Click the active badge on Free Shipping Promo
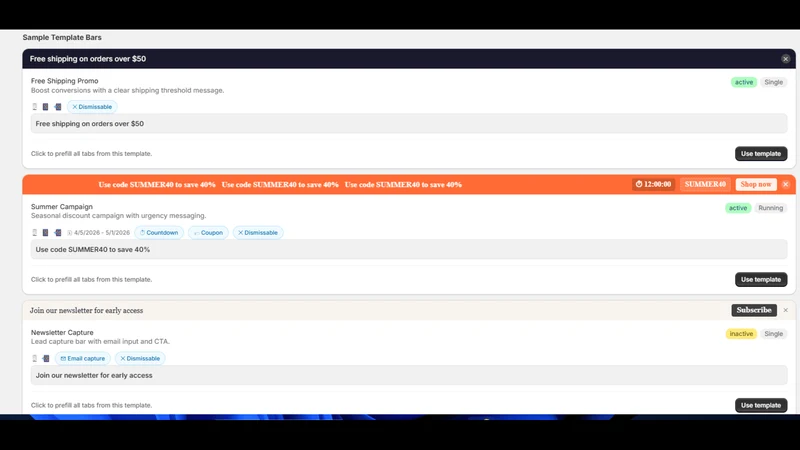Screen dimensions: 800x450 click(x=744, y=82)
